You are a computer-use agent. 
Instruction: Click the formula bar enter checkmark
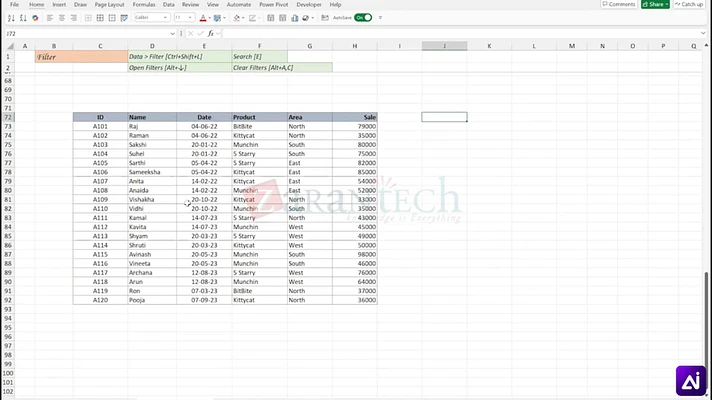tap(200, 34)
